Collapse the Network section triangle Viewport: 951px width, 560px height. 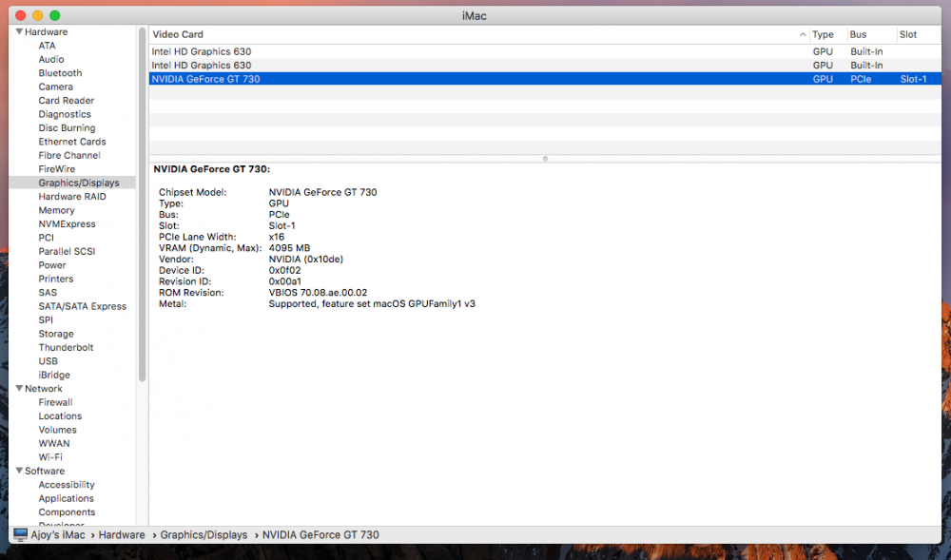19,389
